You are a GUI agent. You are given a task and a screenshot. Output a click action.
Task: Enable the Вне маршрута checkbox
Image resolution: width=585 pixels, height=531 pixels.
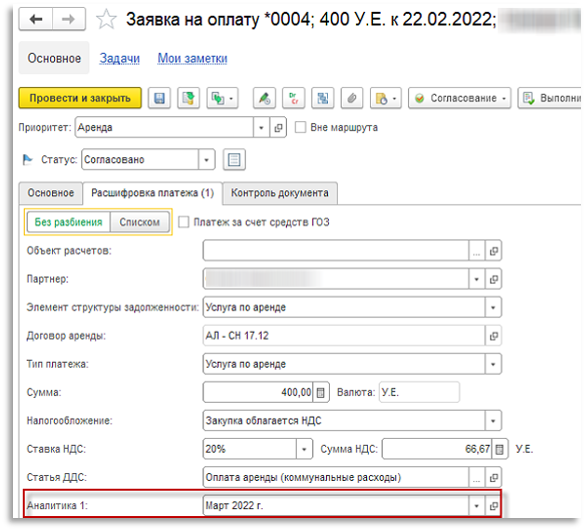pyautogui.click(x=300, y=127)
